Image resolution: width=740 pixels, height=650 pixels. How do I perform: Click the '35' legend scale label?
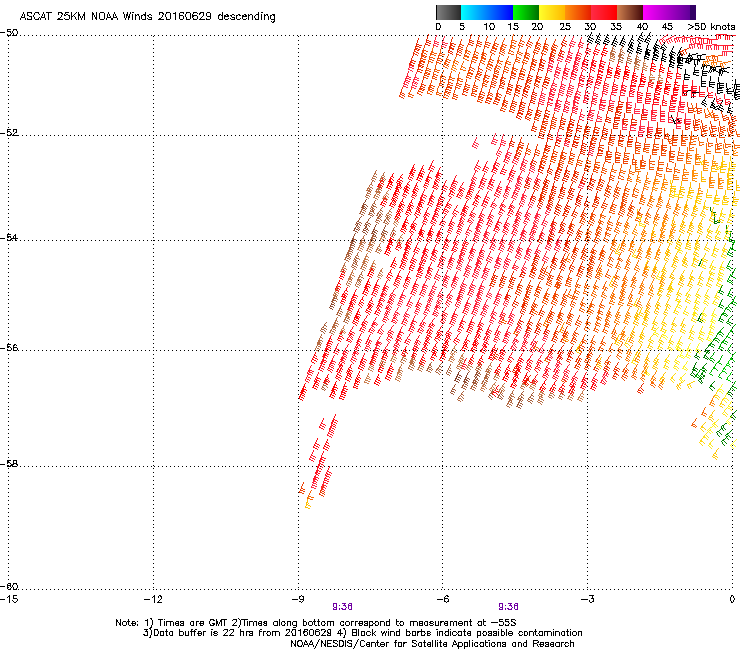[616, 27]
